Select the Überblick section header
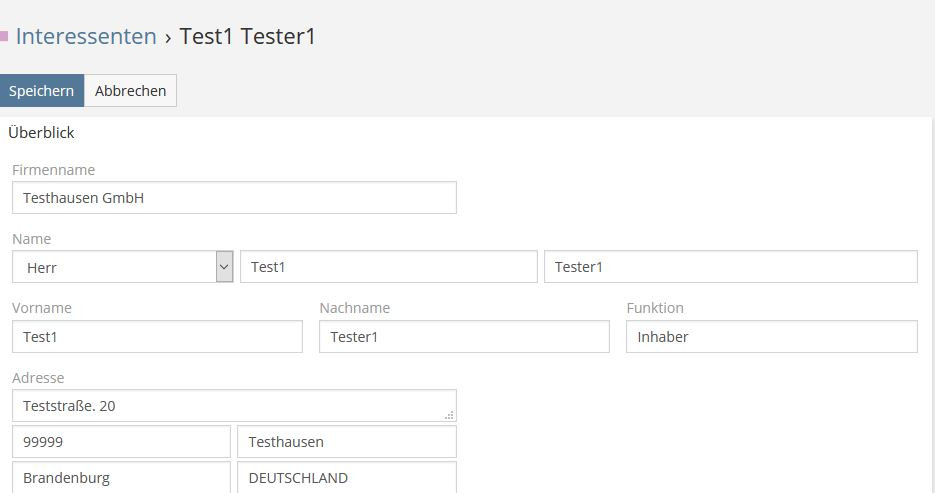Image resolution: width=935 pixels, height=493 pixels. tap(41, 133)
